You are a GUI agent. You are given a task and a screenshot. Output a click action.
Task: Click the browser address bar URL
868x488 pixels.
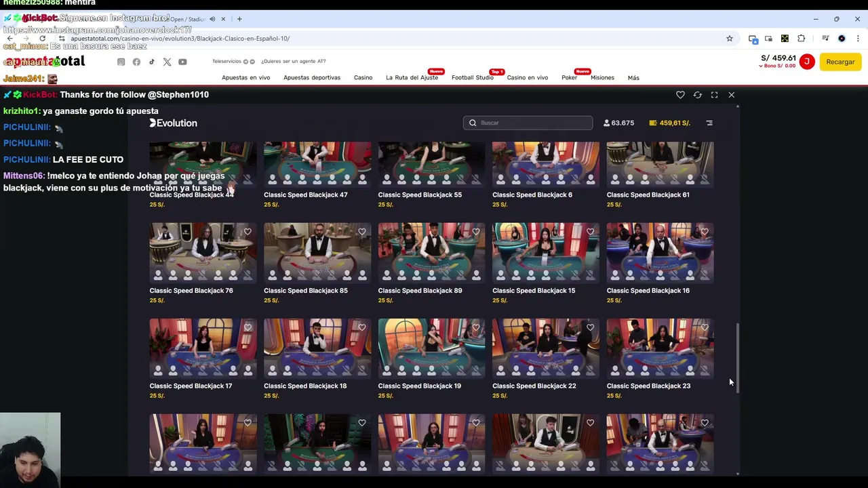(x=180, y=39)
